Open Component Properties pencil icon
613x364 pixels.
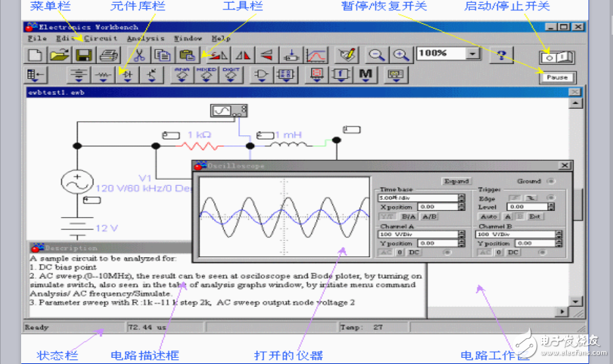[x=347, y=55]
